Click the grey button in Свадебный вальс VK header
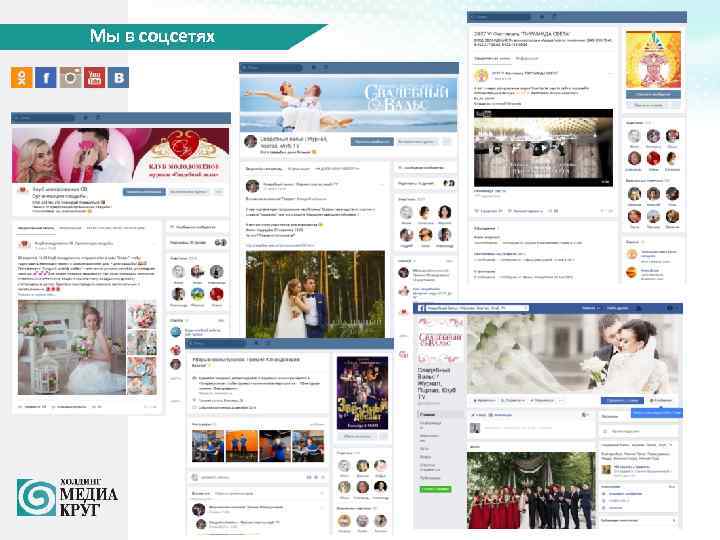The image size is (720, 540). coord(417,141)
